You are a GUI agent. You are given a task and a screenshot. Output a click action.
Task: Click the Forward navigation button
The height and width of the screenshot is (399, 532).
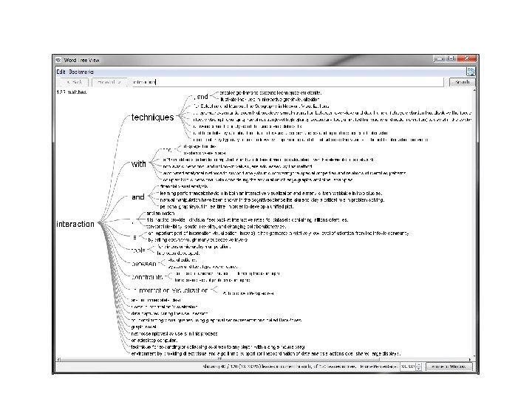(x=109, y=82)
